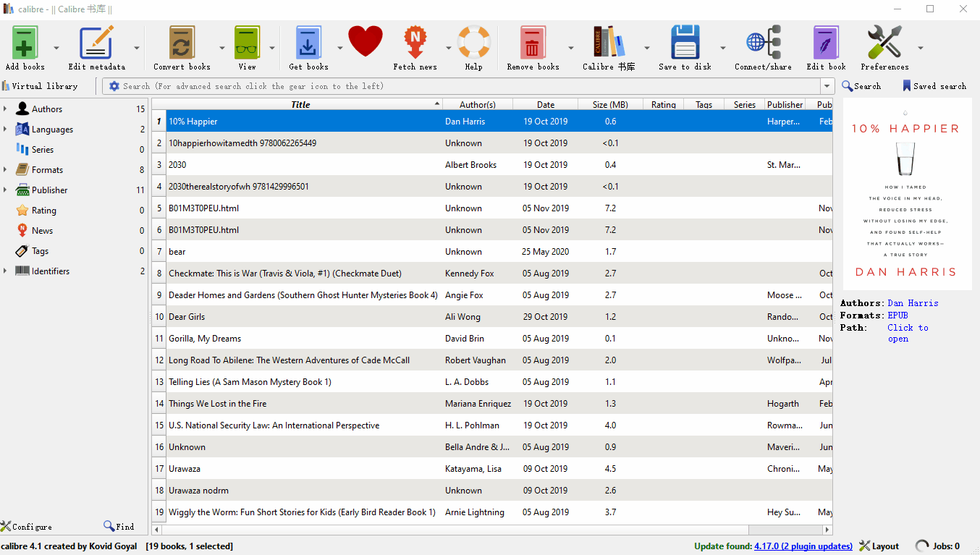This screenshot has height=555, width=980.
Task: Click the Remove books trash icon
Action: 533,43
